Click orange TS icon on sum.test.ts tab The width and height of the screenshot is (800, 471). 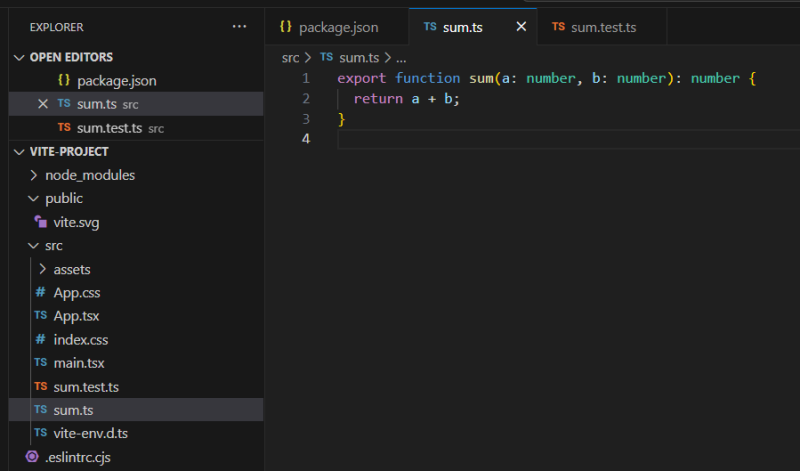click(558, 27)
